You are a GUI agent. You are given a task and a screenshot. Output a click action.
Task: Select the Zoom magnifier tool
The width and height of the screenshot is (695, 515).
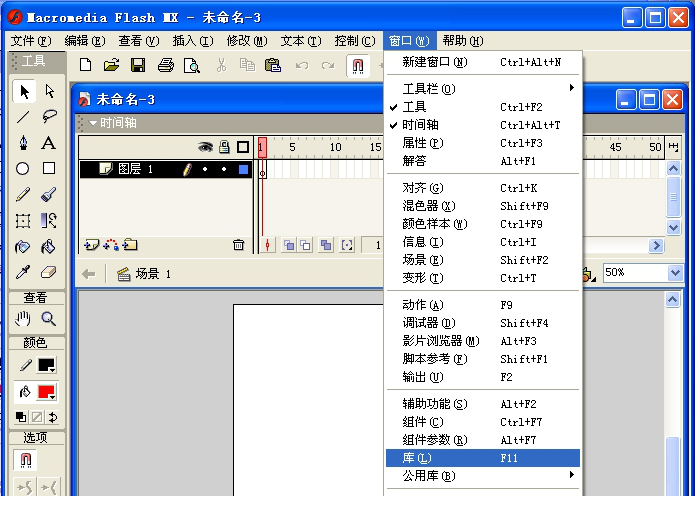pos(49,319)
